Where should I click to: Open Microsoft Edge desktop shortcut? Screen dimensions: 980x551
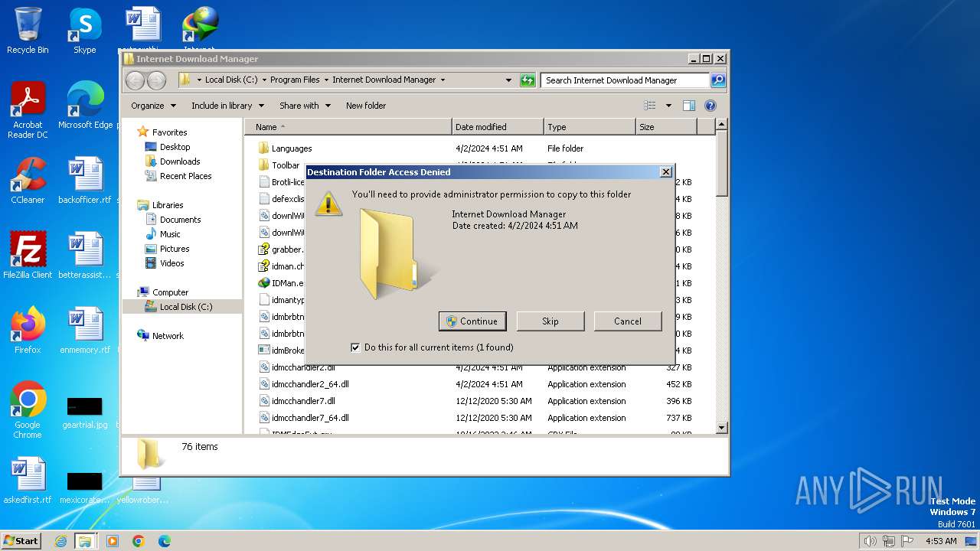[x=85, y=106]
